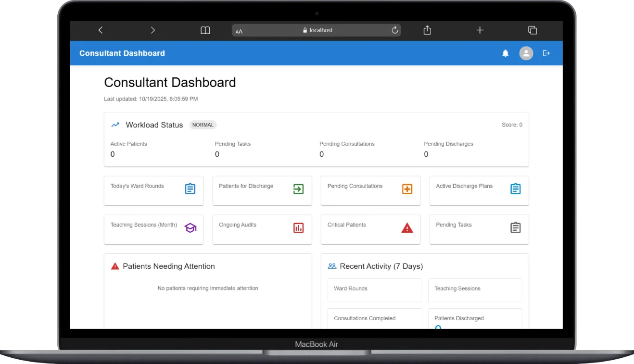
Task: Log out using the logout icon
Action: click(x=546, y=53)
